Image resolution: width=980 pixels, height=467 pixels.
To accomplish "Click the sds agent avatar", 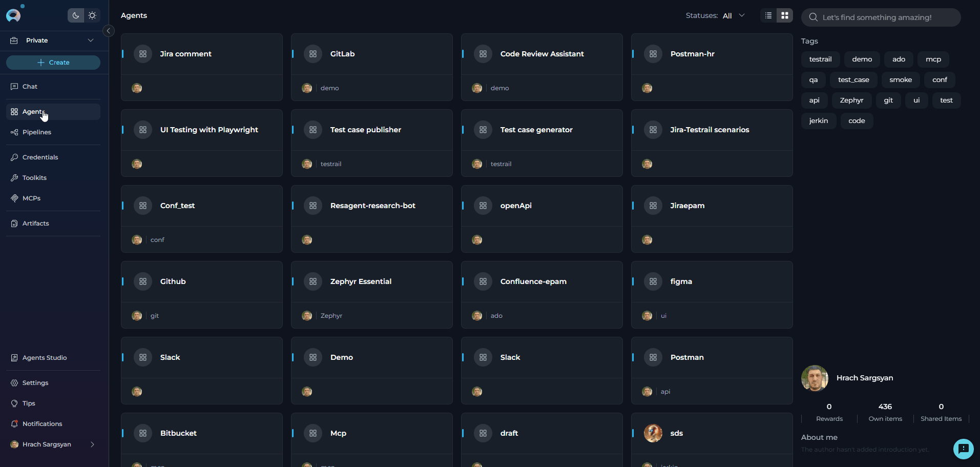I will [653, 433].
